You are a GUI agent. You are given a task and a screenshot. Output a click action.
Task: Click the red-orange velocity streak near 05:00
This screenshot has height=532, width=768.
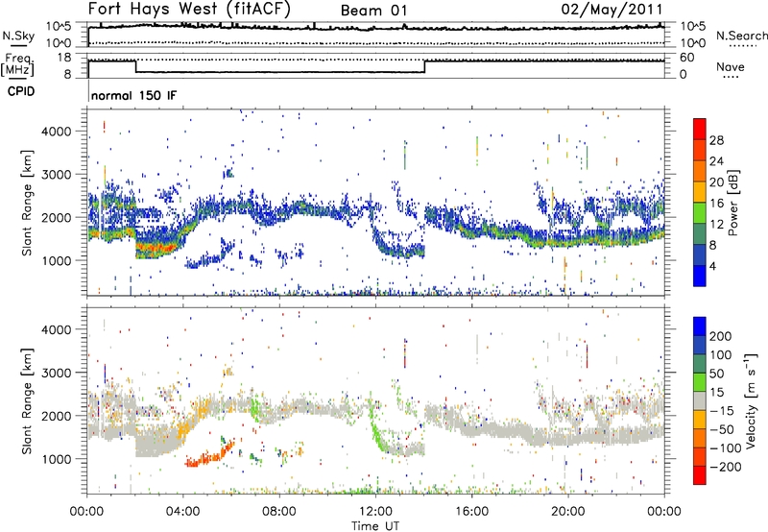(x=209, y=456)
